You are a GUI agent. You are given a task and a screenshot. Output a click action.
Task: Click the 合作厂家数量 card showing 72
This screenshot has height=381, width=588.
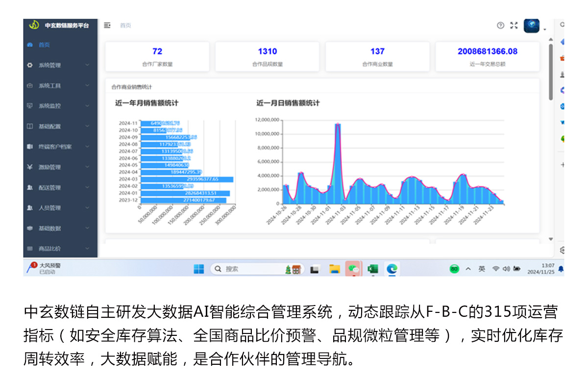tap(157, 56)
